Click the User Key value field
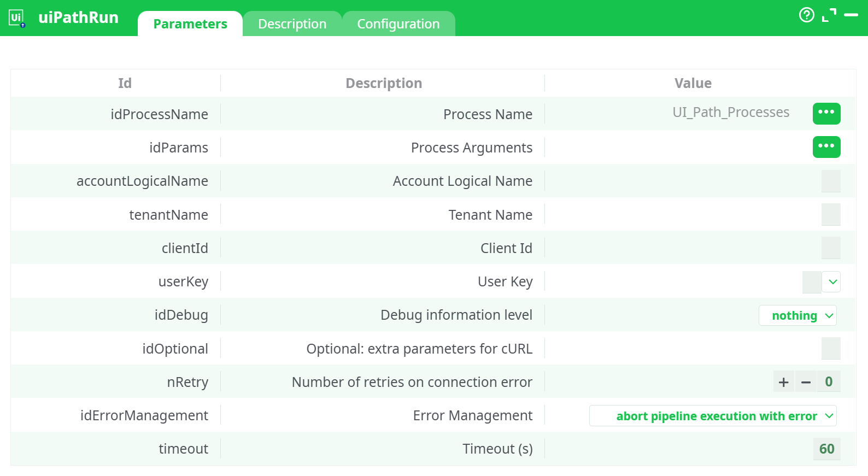 [812, 282]
